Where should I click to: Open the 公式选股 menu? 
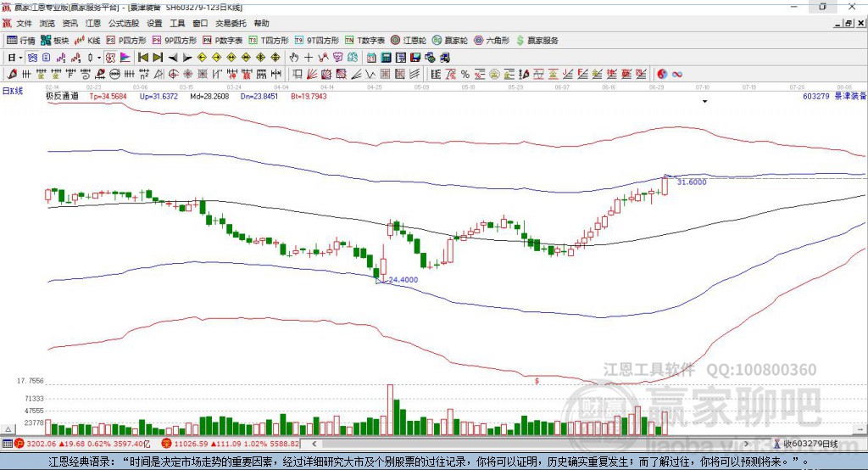(124, 23)
